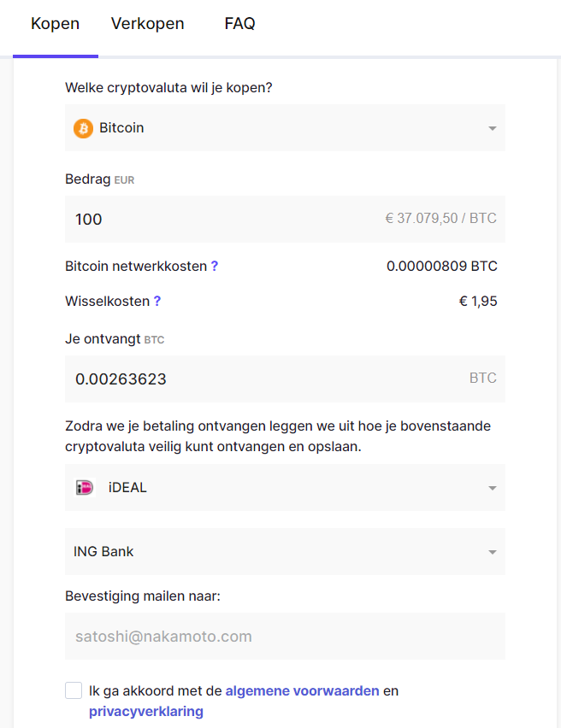Click the Bitcoin logo icon
The width and height of the screenshot is (561, 728).
pyautogui.click(x=83, y=128)
